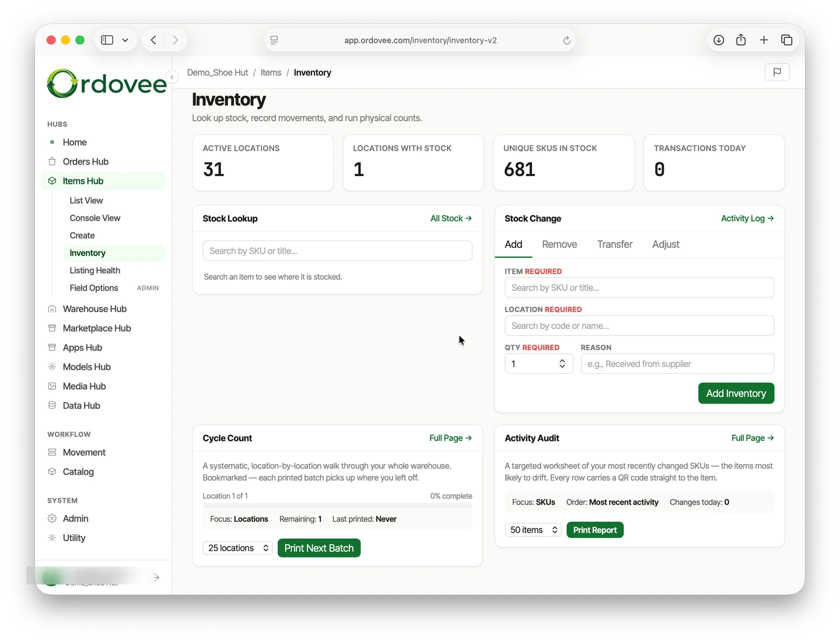The image size is (840, 641).
Task: Open a new tab with plus icon
Action: (764, 40)
